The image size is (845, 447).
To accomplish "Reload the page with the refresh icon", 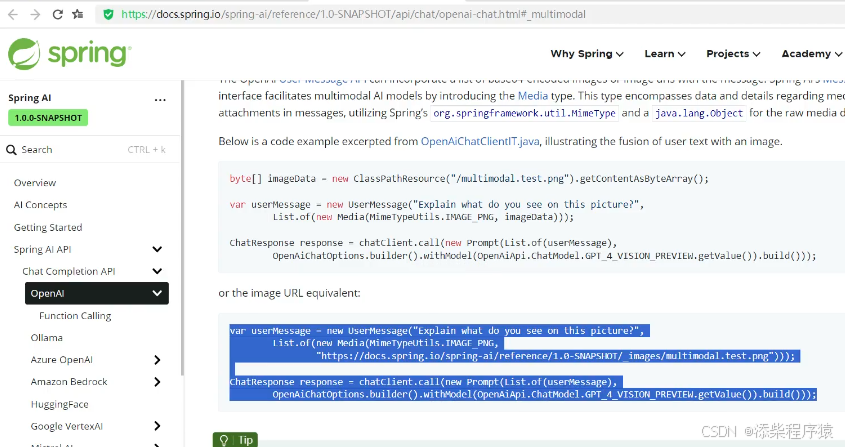I will click(x=58, y=15).
